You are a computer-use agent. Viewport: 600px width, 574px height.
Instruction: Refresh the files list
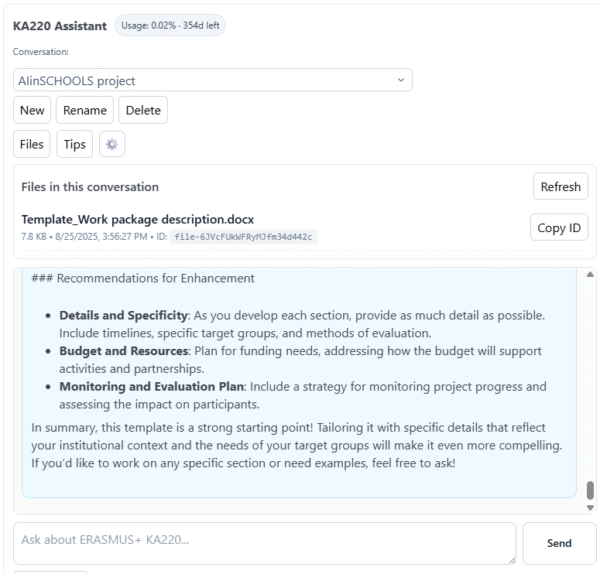561,186
